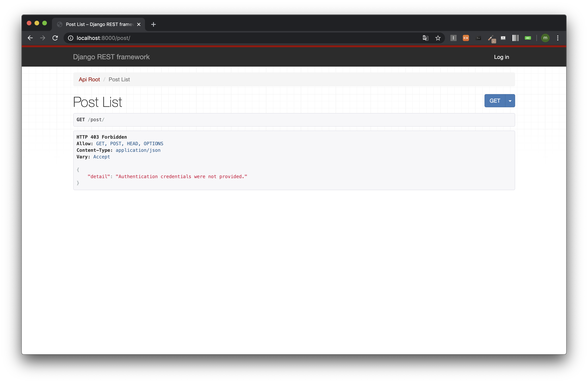Activate the eyedropper color picker extension
The width and height of the screenshot is (588, 383).
tap(491, 38)
